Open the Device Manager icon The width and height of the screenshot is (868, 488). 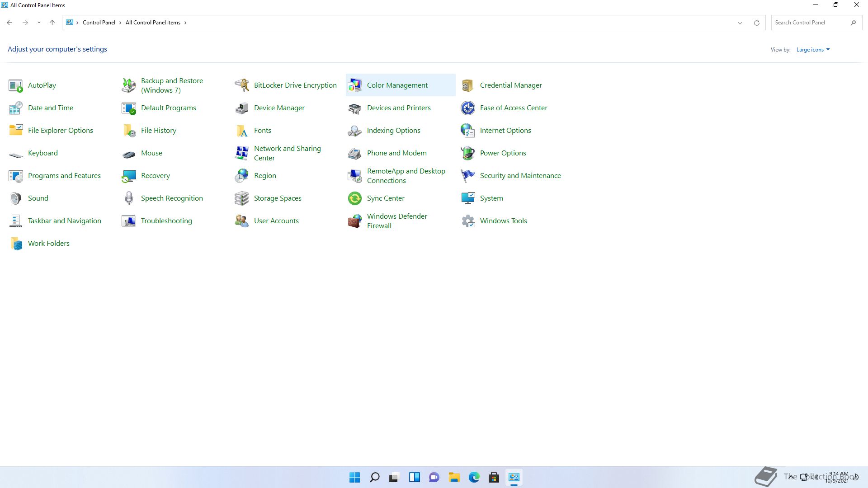(x=242, y=108)
